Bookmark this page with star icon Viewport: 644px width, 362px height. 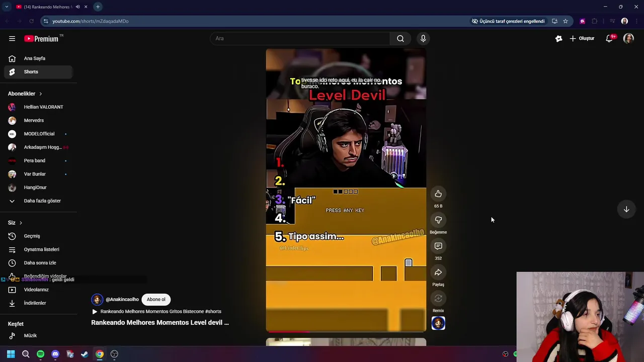566,21
